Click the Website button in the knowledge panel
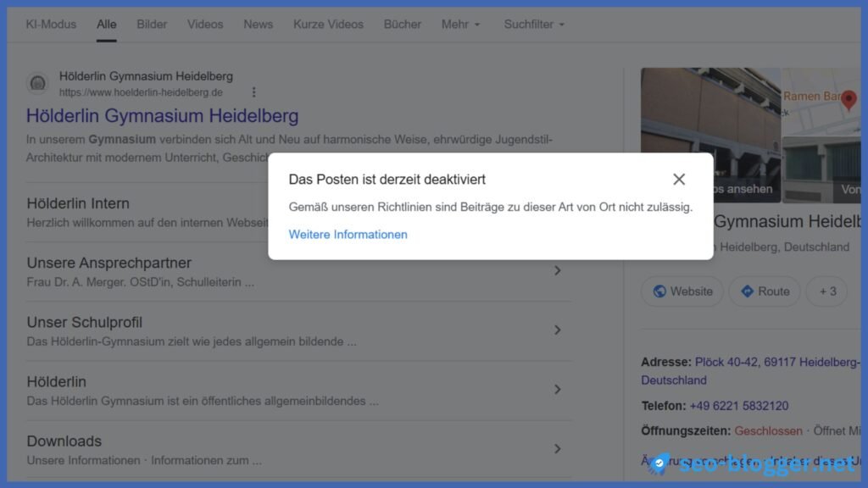 [682, 291]
